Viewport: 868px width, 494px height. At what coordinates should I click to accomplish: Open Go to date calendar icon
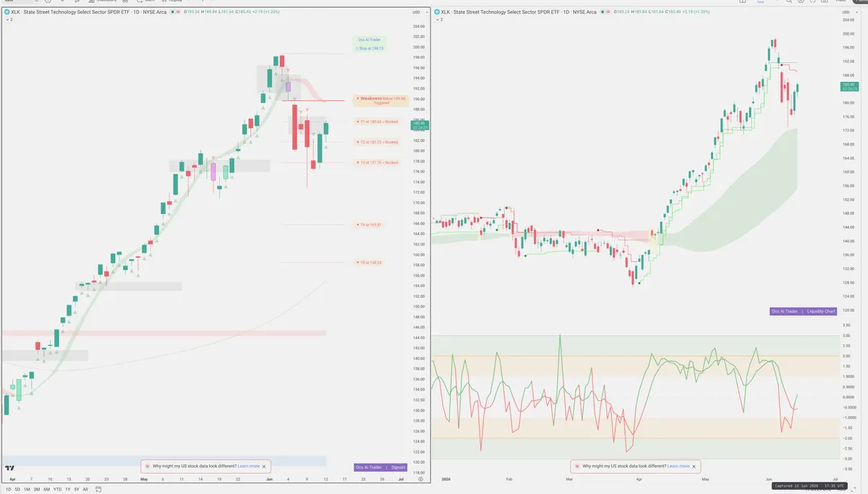pyautogui.click(x=99, y=489)
